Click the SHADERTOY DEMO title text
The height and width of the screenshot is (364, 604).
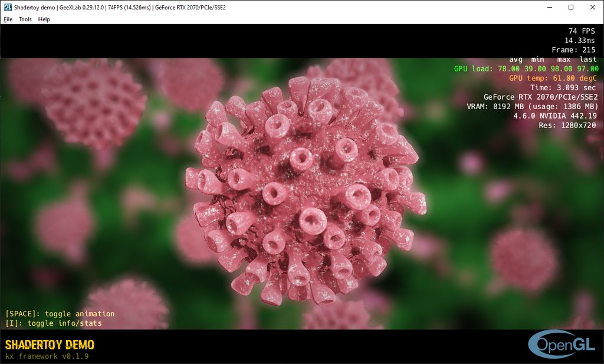50,345
